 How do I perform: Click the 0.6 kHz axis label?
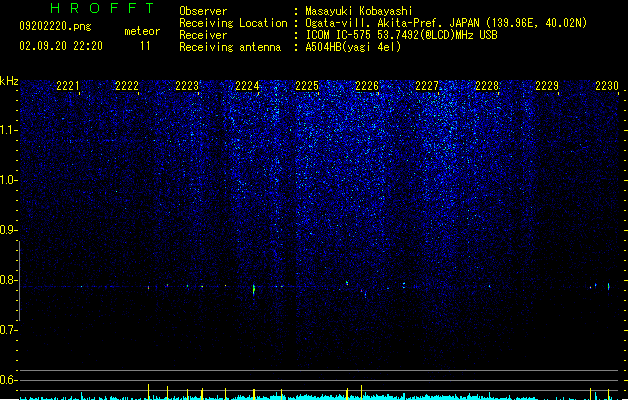point(8,380)
